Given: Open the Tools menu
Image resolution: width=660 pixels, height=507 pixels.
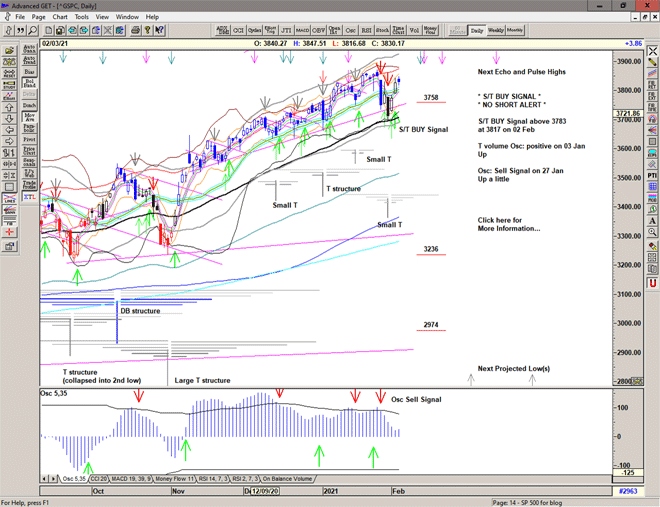Looking at the screenshot, I should (82, 17).
